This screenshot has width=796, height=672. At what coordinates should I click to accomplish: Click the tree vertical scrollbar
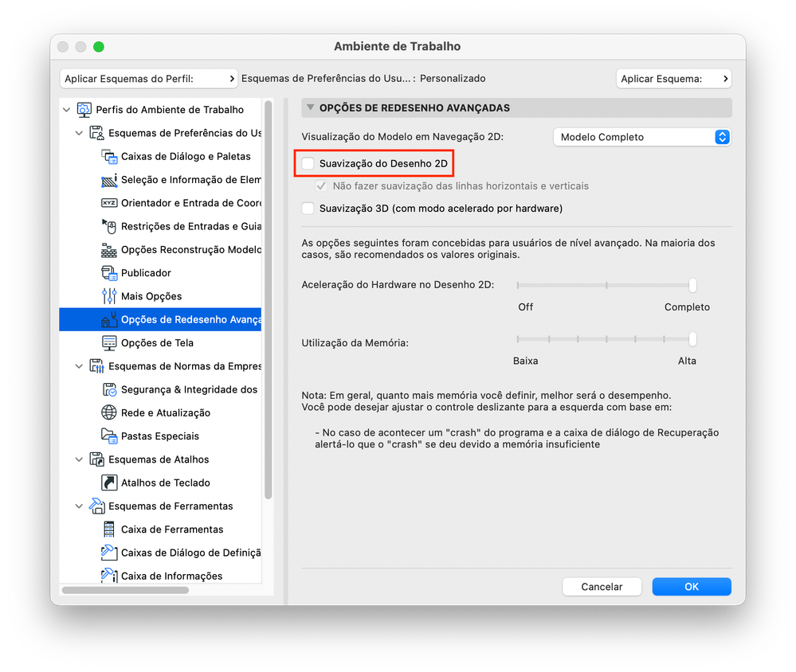click(268, 299)
